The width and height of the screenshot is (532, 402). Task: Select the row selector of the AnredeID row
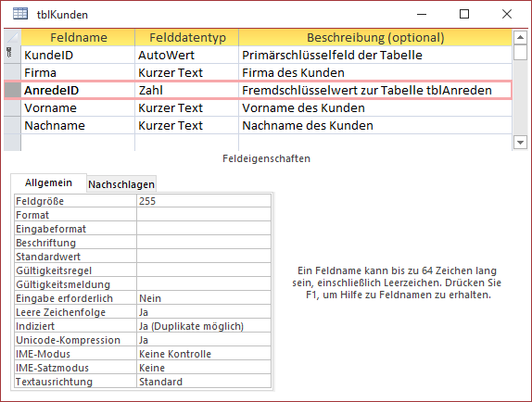pyautogui.click(x=13, y=90)
